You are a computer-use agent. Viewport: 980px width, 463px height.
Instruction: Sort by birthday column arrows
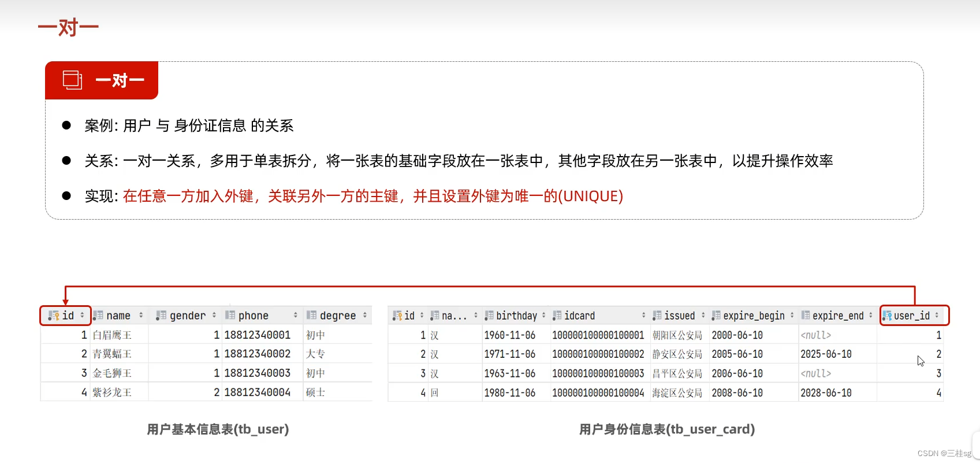544,316
